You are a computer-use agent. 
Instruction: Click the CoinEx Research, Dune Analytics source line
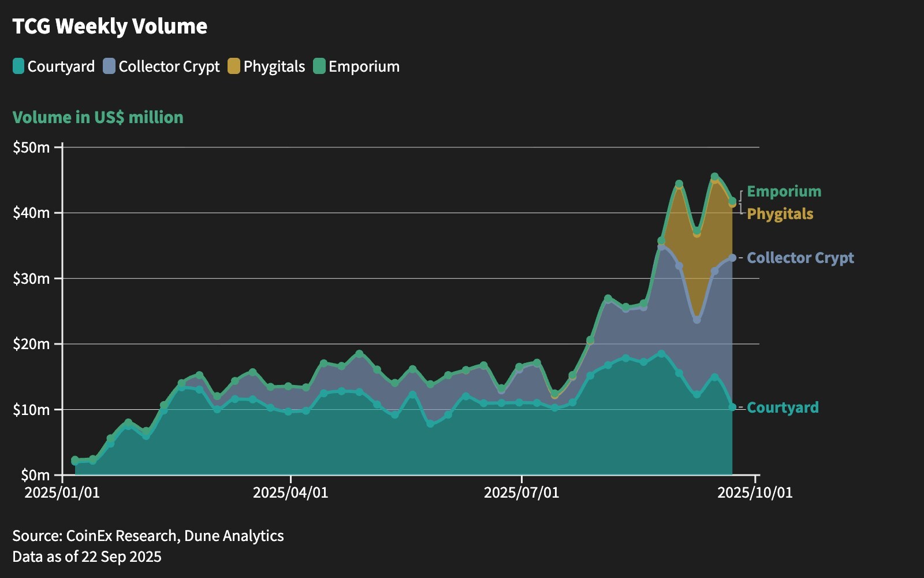[148, 536]
